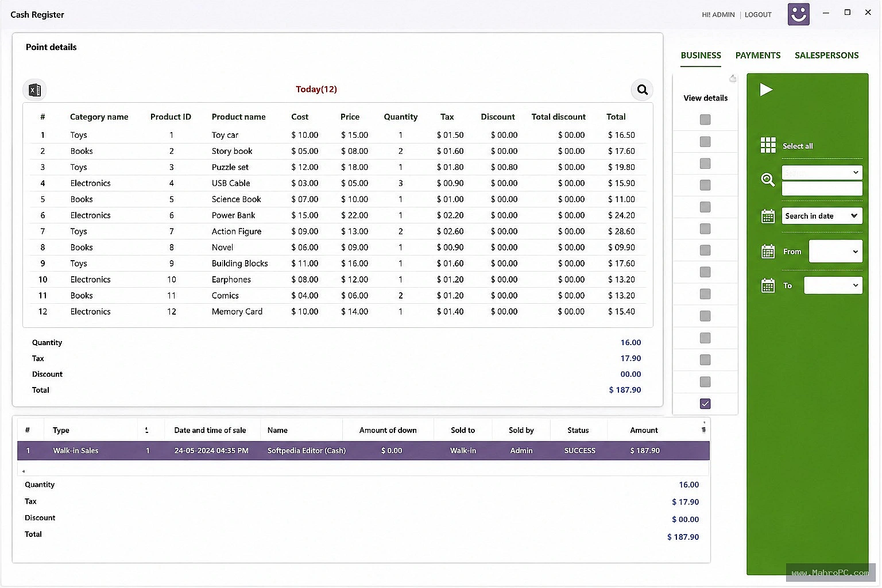Click the Today(12) heading
The image size is (882, 588).
click(x=316, y=89)
